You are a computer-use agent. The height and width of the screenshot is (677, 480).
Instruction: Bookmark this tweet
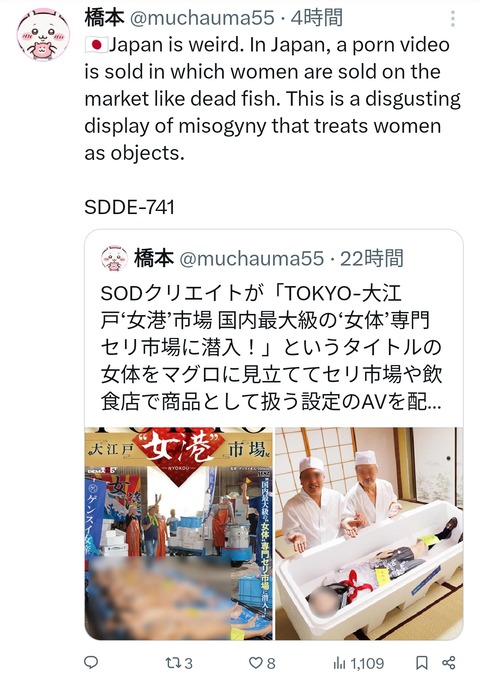(x=422, y=662)
